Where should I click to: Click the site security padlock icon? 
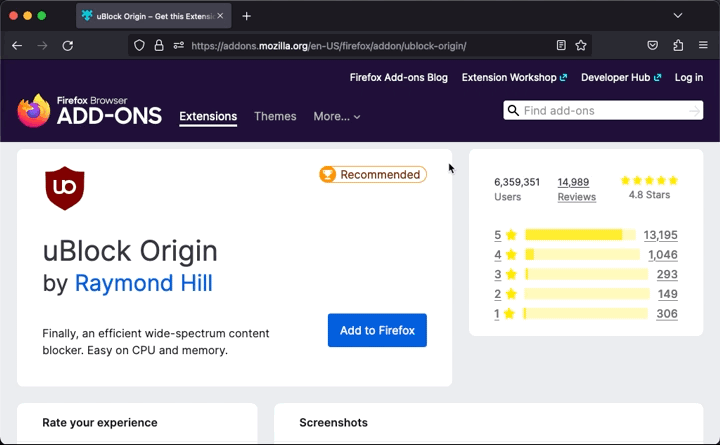[x=159, y=45]
